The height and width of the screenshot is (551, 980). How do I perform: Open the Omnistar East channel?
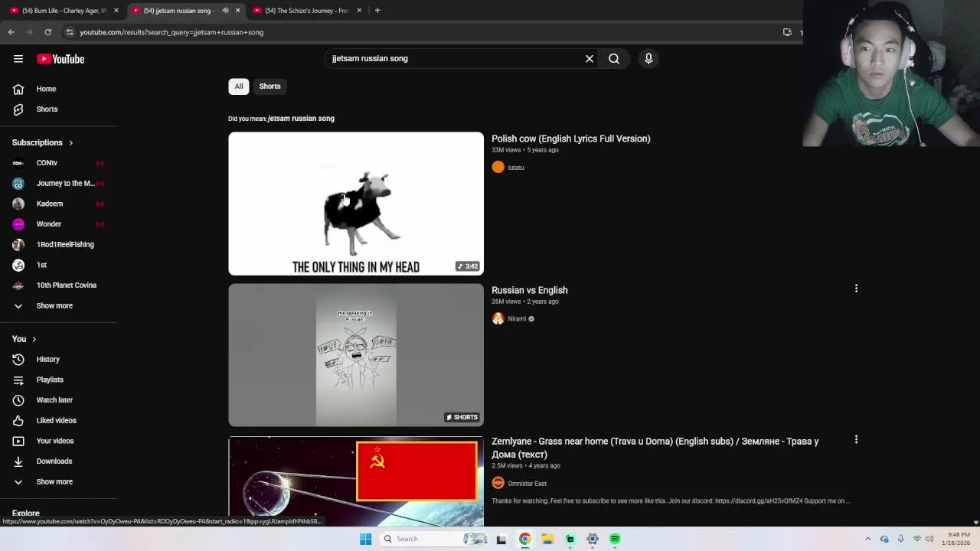pyautogui.click(x=527, y=484)
